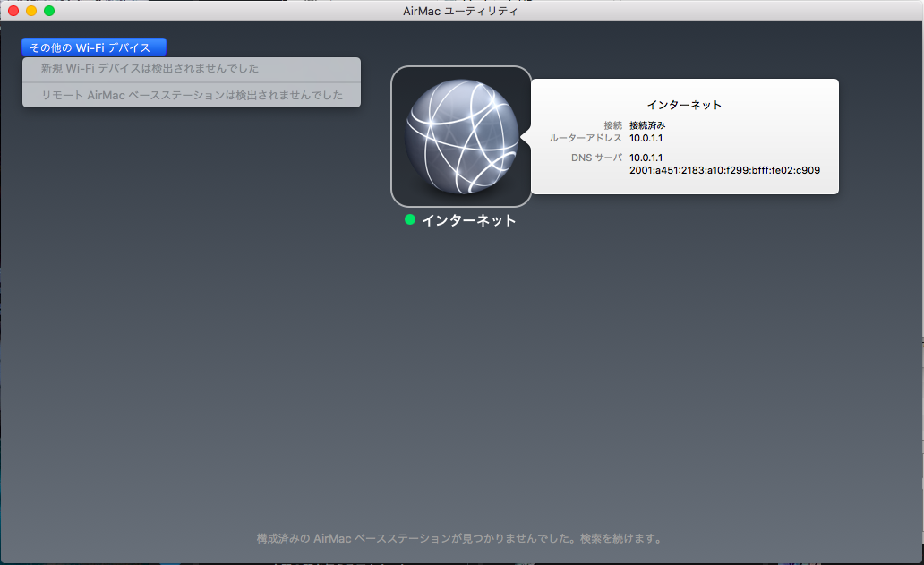This screenshot has width=924, height=565.
Task: Open the その他の Wi-Fi デバイス button
Action: click(94, 47)
